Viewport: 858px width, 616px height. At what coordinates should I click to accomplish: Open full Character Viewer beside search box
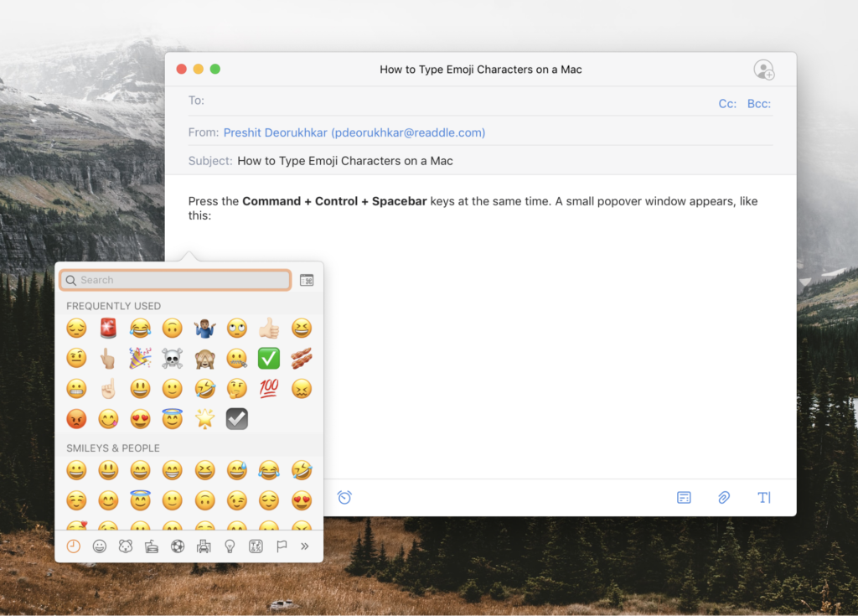306,280
